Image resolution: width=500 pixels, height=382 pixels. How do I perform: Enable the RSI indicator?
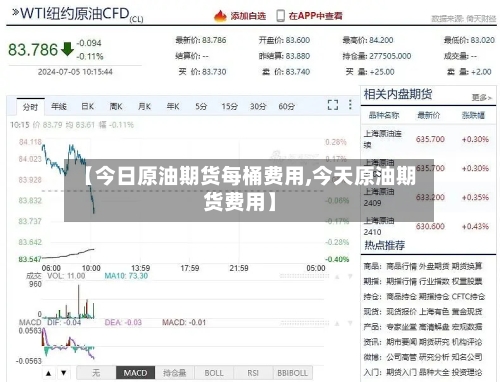tap(253, 373)
